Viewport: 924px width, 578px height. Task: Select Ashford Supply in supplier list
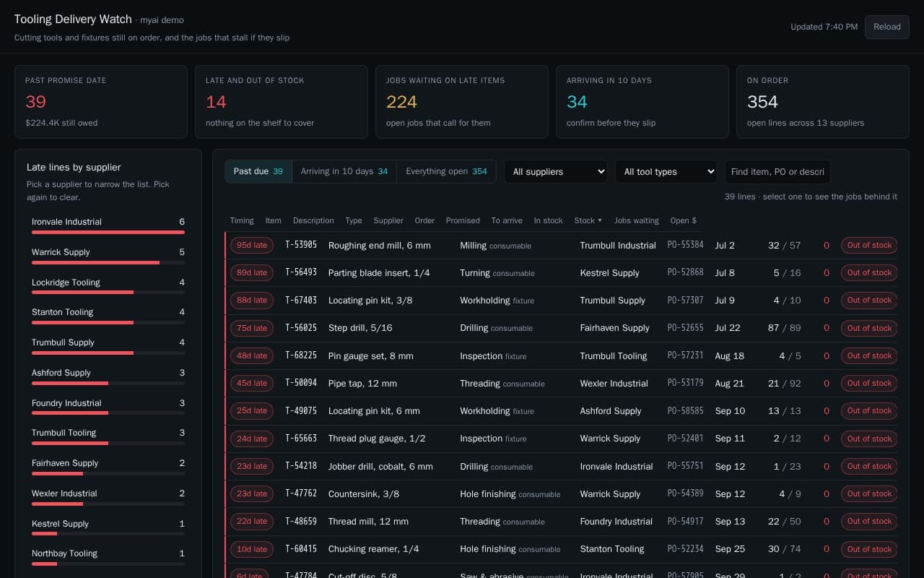coord(108,377)
